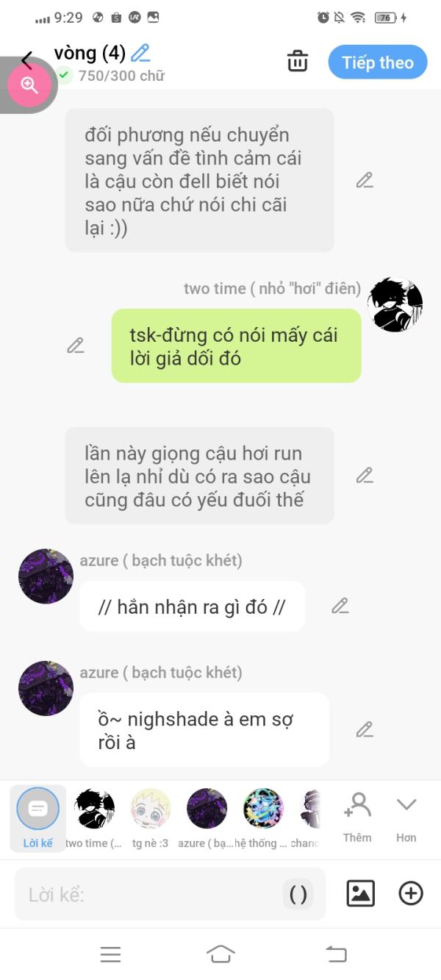The image size is (441, 980).
Task: Edit the "đối phương nếu chuyển" message pencil
Action: click(x=365, y=180)
